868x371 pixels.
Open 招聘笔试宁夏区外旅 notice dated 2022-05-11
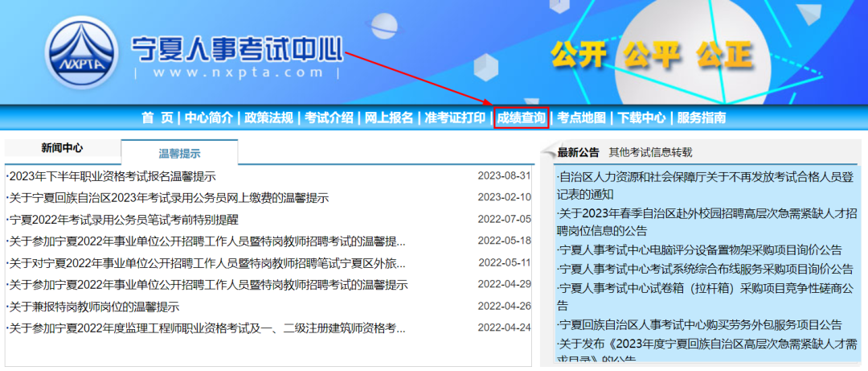[206, 263]
